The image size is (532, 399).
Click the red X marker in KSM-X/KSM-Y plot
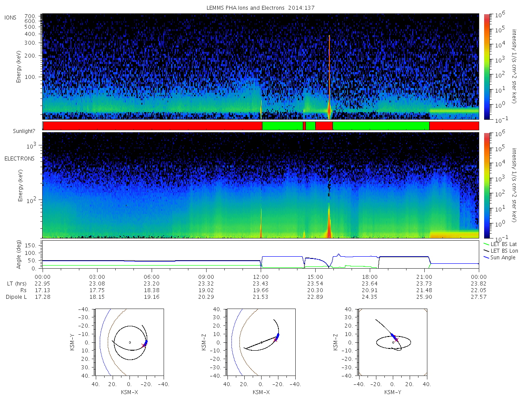coord(143,345)
